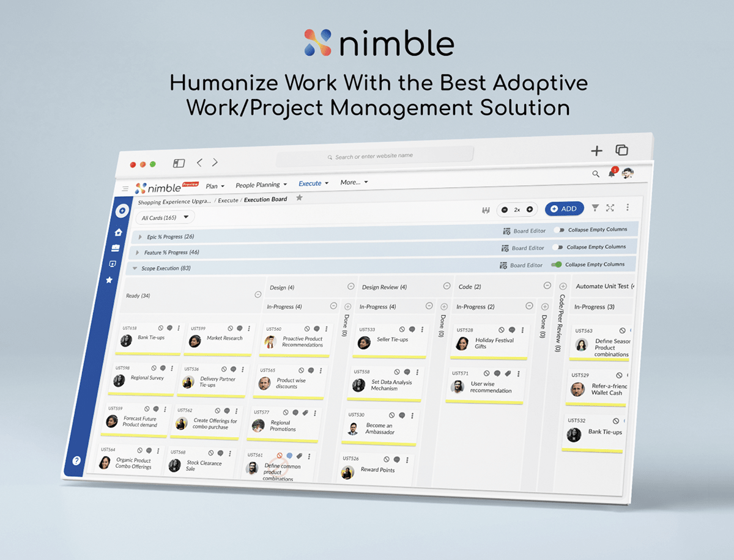Open the People Planning menu
This screenshot has height=560, width=734.
pos(258,185)
